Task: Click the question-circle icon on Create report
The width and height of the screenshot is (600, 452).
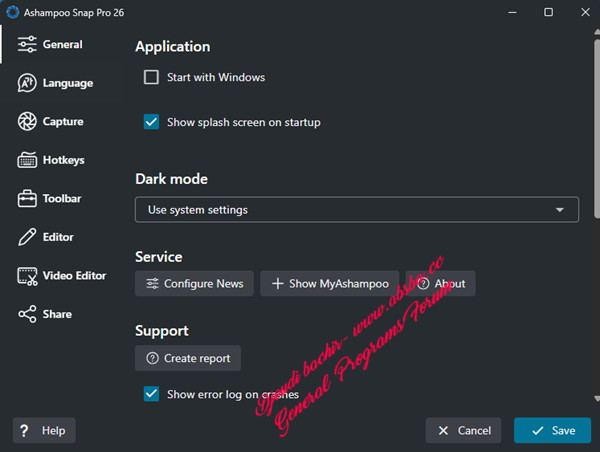Action: coord(152,358)
